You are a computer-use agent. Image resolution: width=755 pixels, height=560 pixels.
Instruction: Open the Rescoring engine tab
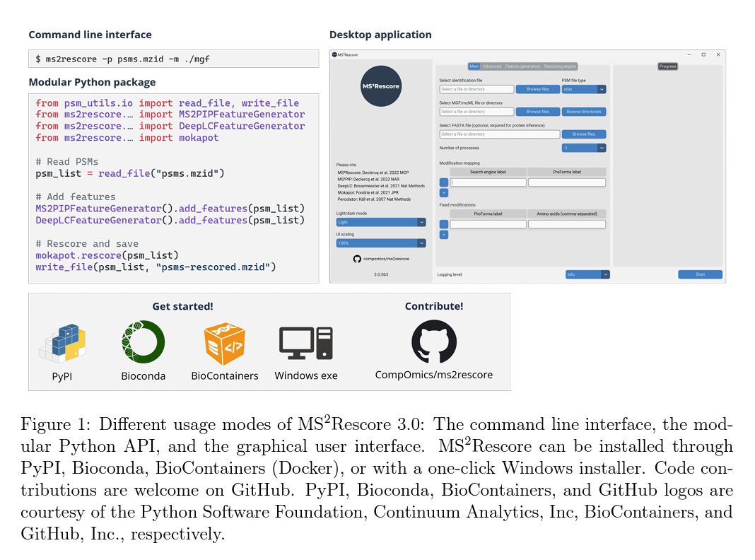559,66
